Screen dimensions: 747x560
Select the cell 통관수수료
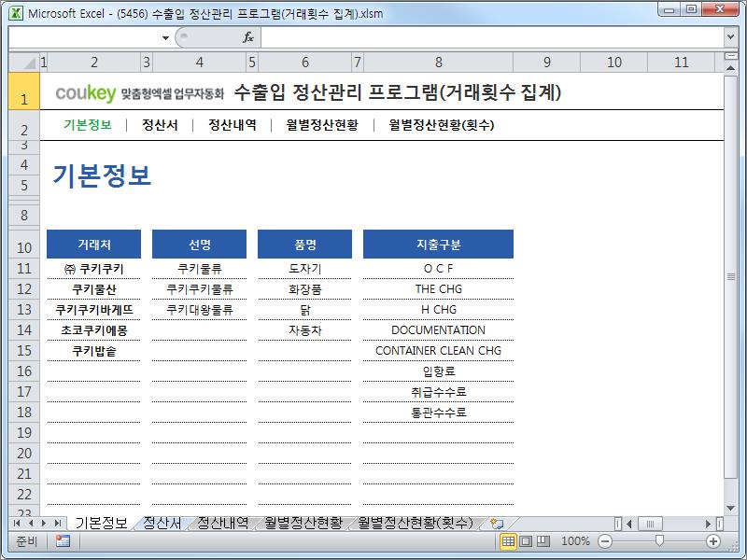pyautogui.click(x=438, y=413)
